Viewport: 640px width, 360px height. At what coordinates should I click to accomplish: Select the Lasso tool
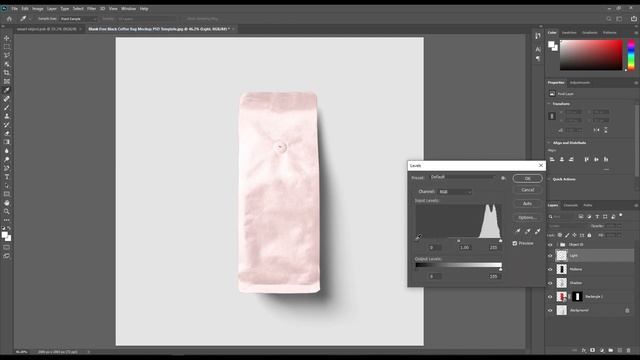[x=7, y=55]
